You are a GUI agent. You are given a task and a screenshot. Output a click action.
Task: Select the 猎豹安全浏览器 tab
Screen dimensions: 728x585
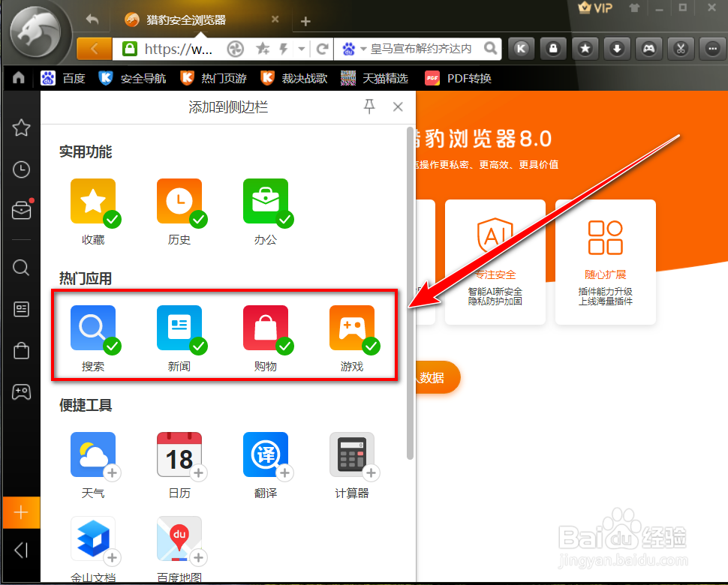pyautogui.click(x=200, y=20)
